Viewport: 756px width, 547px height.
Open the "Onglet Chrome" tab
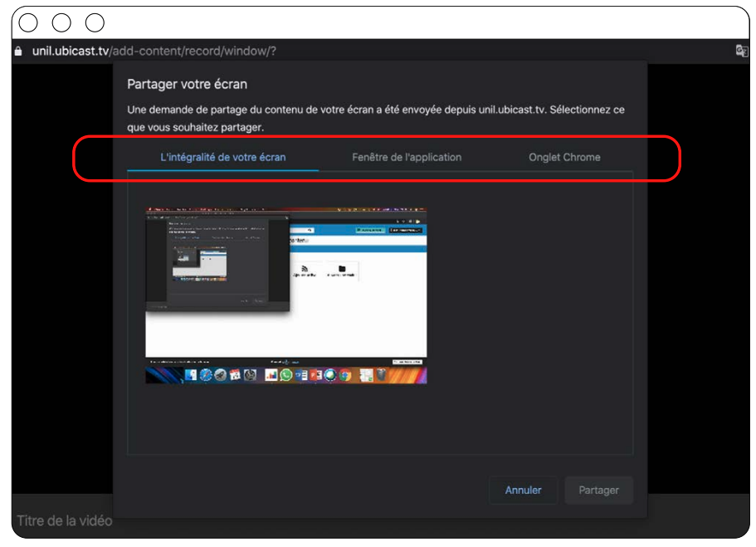[x=564, y=157]
